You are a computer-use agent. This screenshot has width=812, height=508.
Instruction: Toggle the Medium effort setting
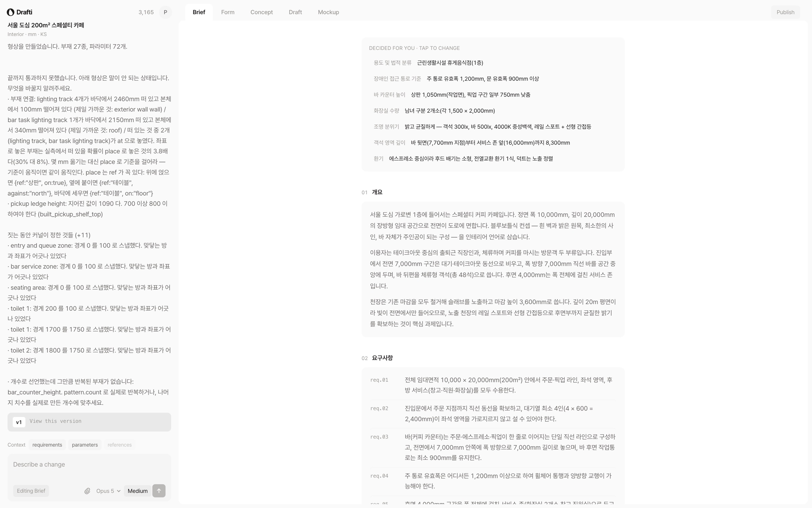(x=137, y=491)
